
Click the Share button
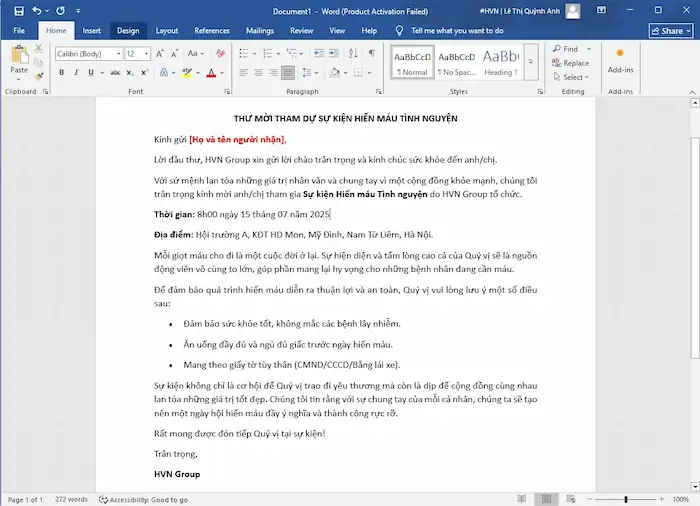click(x=667, y=31)
